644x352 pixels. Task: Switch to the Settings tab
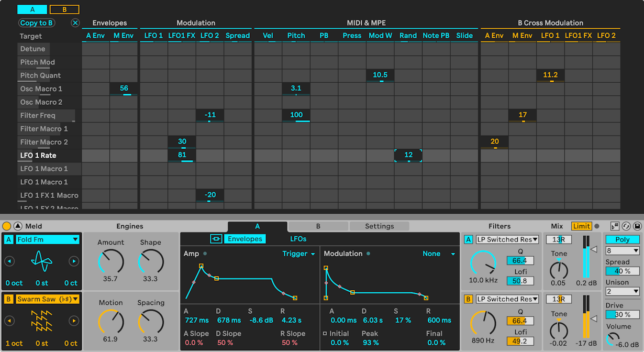[x=379, y=226]
